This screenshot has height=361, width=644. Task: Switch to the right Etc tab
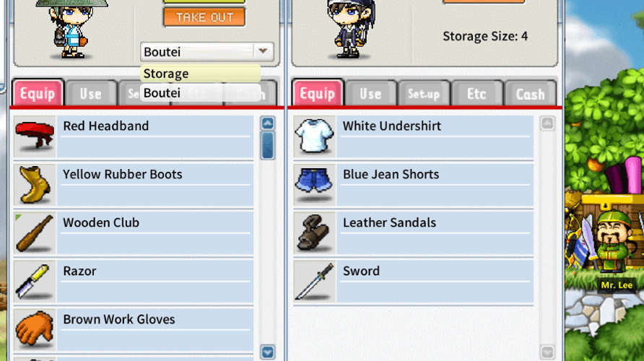(x=477, y=94)
